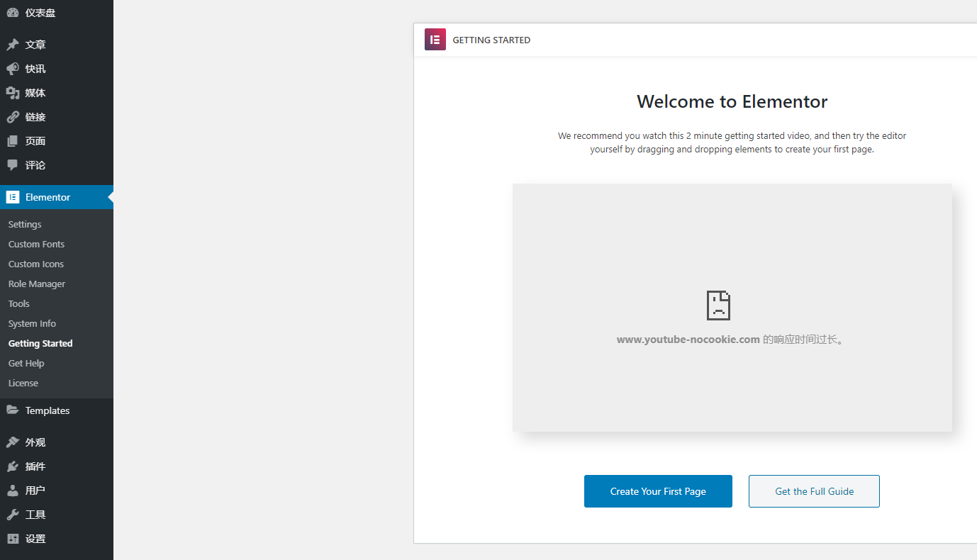This screenshot has height=560, width=977.
Task: Open the 插件 plugins menu
Action: [x=57, y=466]
